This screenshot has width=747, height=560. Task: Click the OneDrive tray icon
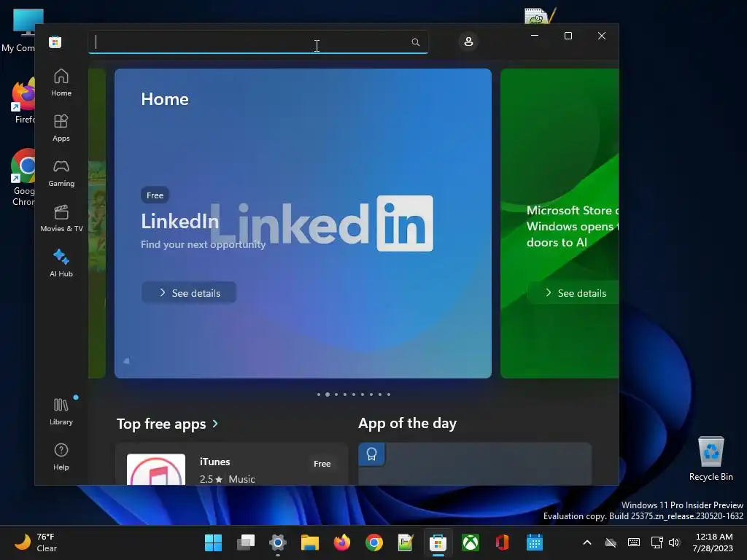coord(611,542)
